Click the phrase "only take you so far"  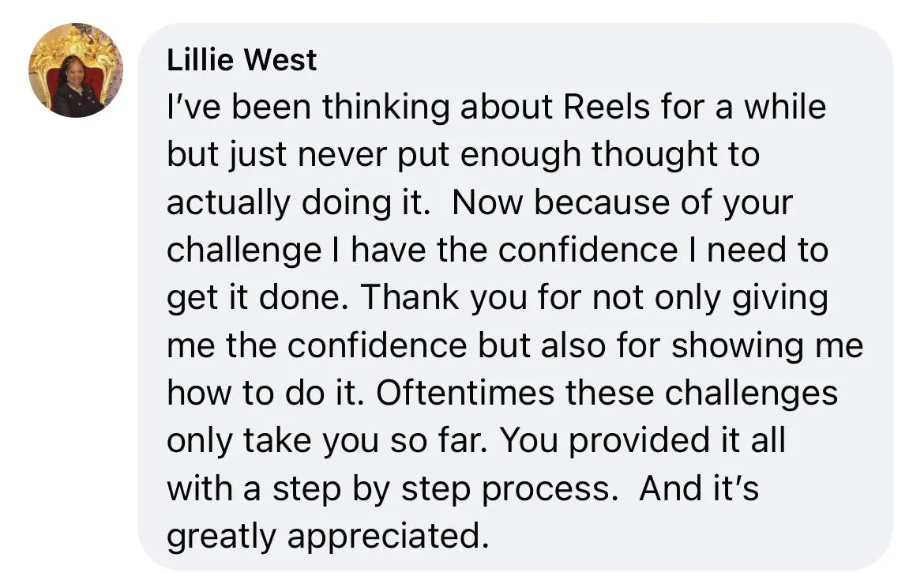click(x=325, y=440)
